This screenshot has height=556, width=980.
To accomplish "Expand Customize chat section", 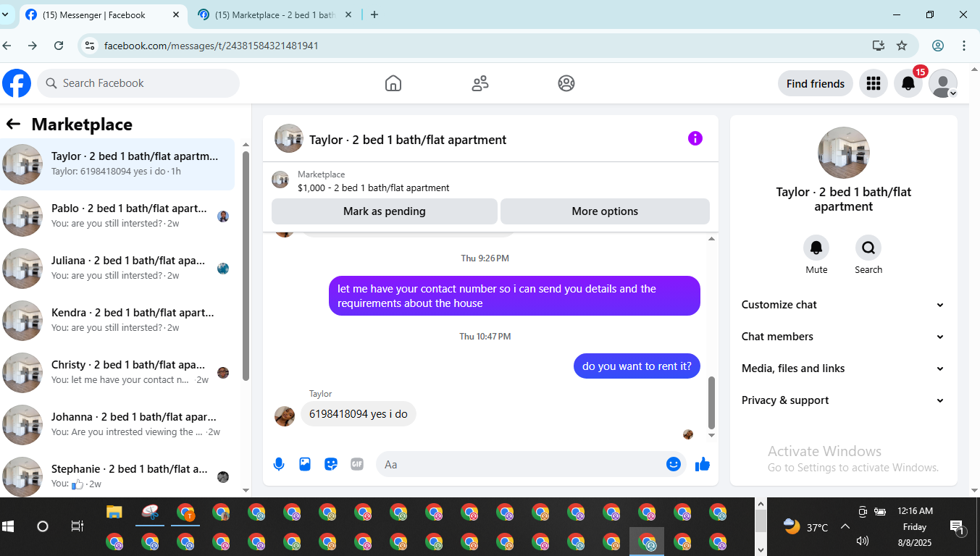I will click(844, 305).
